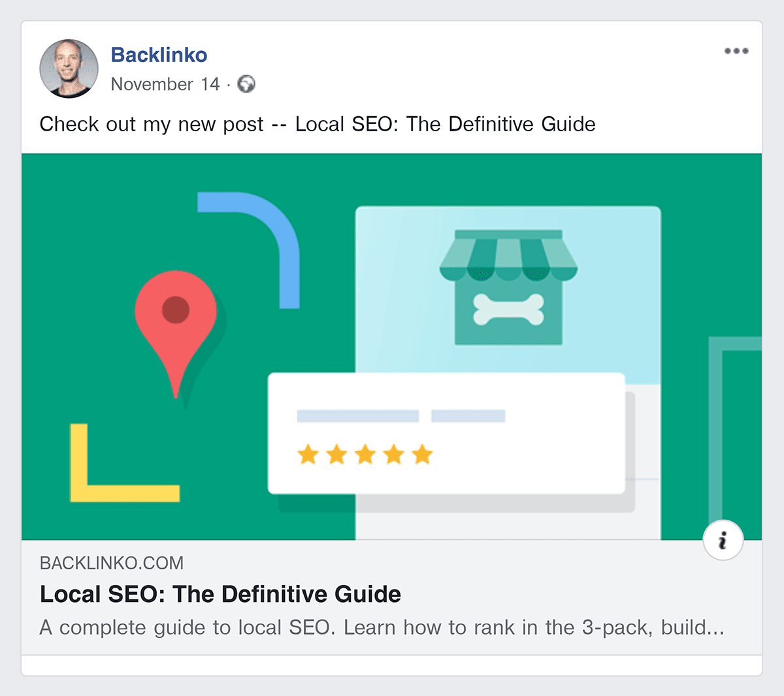
Task: Click the link preview description text
Action: 382,627
